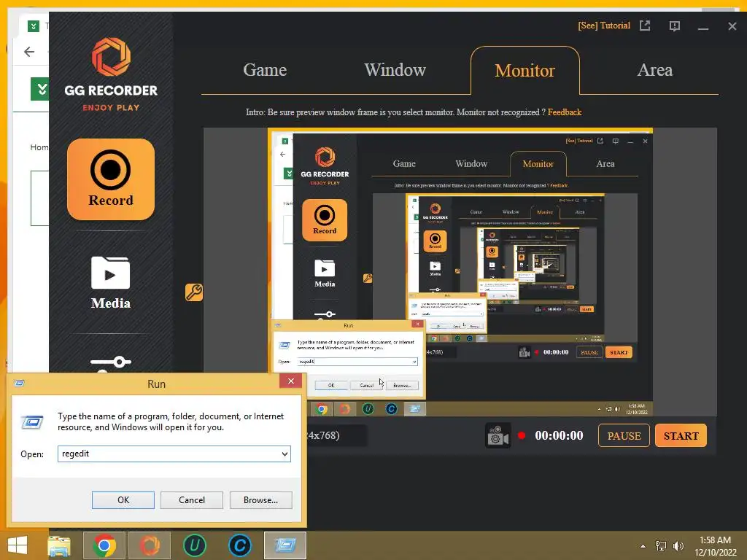This screenshot has width=747, height=560.
Task: Open the settings slider icon in sidebar
Action: (x=111, y=364)
